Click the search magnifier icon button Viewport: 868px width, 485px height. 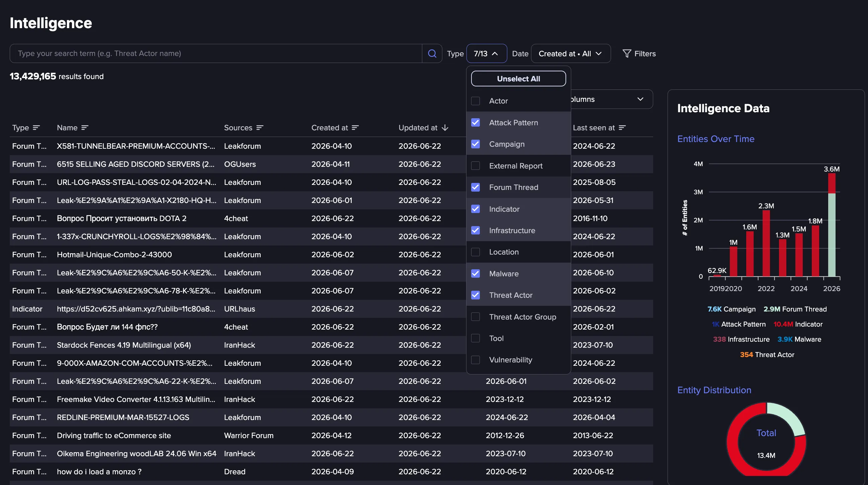(x=432, y=53)
